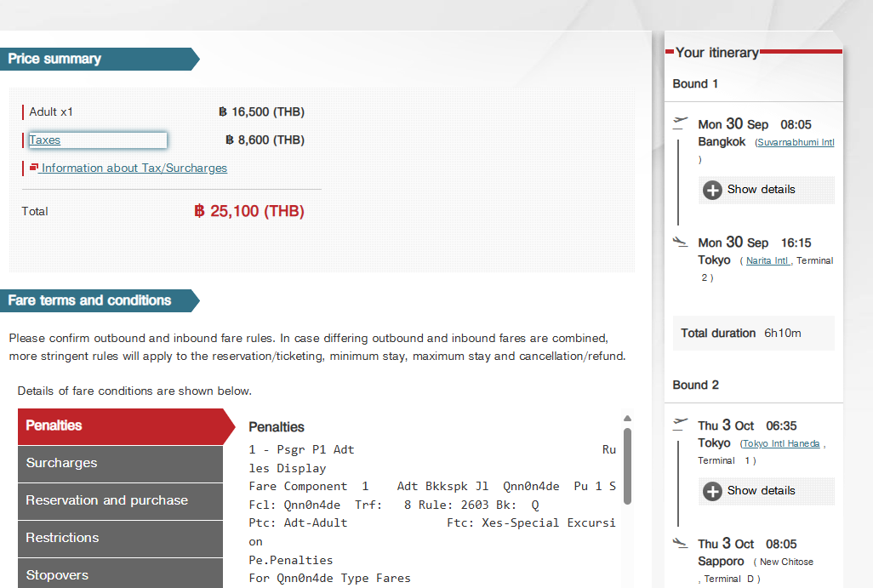Image resolution: width=873 pixels, height=588 pixels.
Task: Expand Show details for Bound 1 Bangkok flight
Action: point(767,190)
